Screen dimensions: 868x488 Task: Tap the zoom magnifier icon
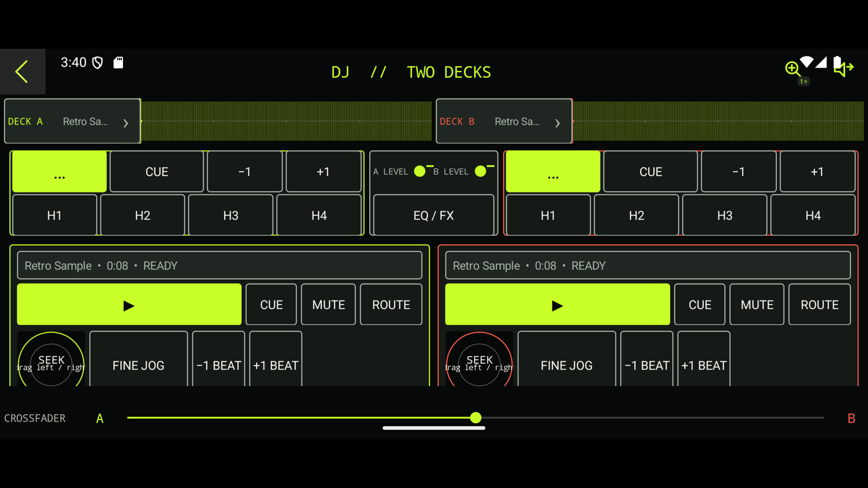(x=793, y=69)
